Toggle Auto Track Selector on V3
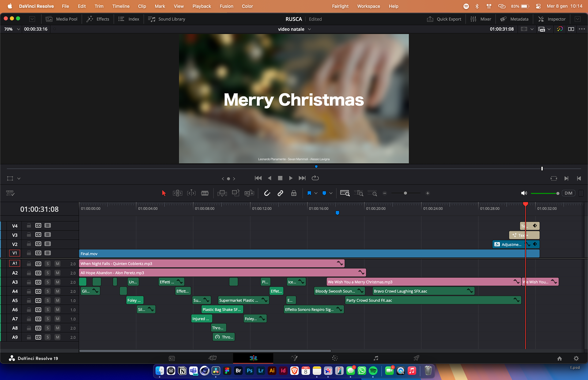 point(38,235)
